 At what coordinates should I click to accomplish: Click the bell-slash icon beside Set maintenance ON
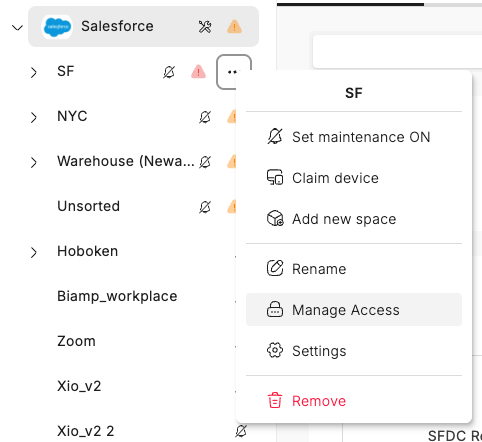coord(275,136)
